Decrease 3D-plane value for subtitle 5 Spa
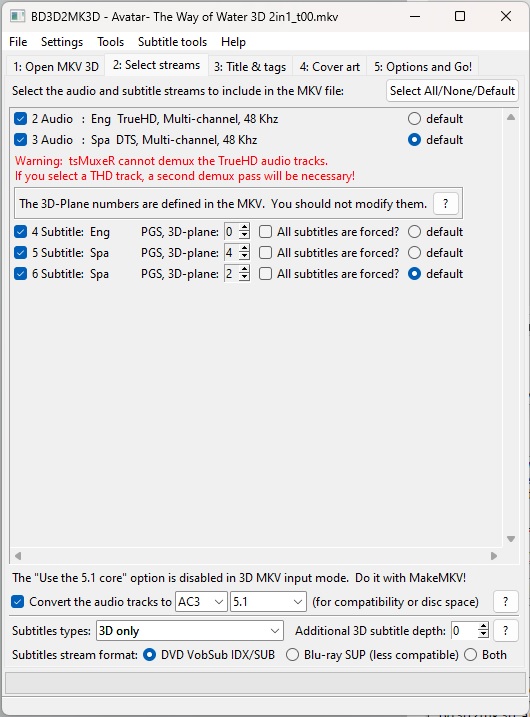The width and height of the screenshot is (530, 717). (245, 257)
